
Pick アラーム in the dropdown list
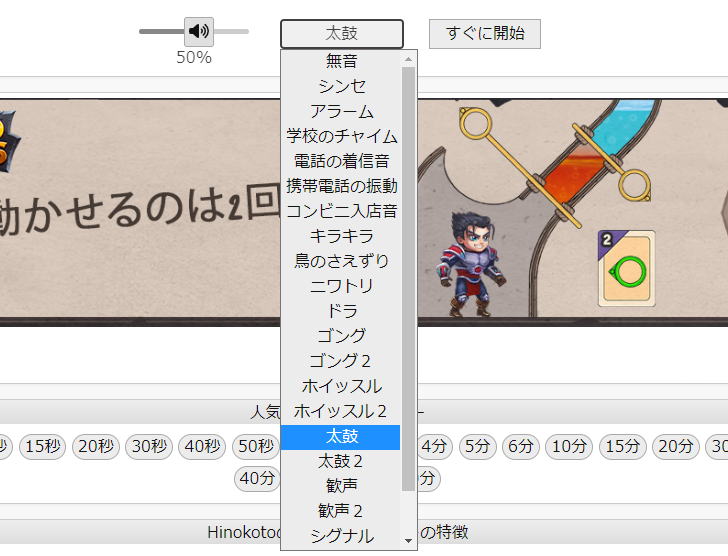coord(341,111)
